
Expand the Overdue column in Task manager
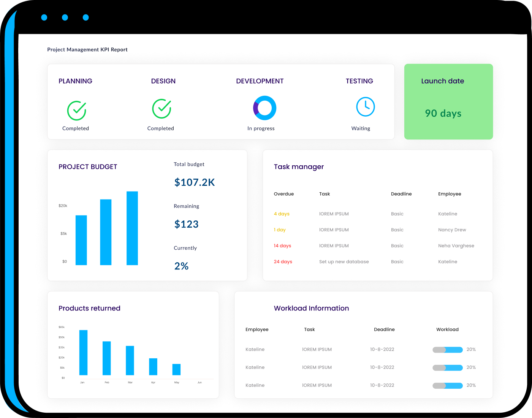(x=283, y=194)
